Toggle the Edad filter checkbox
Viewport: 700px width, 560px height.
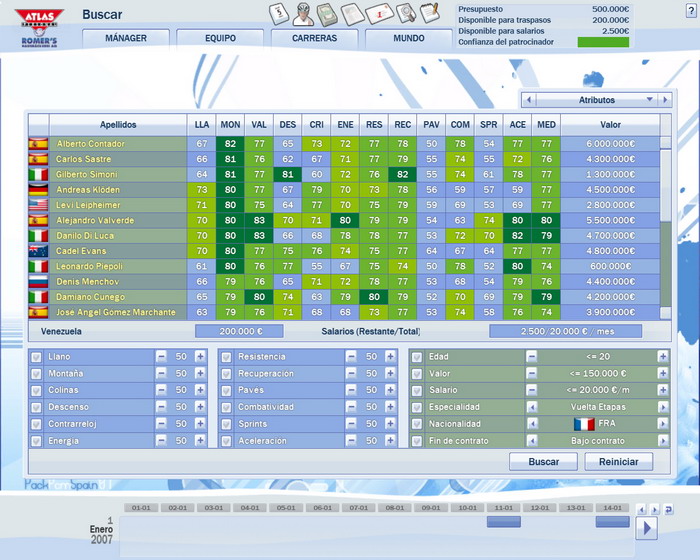pos(416,356)
